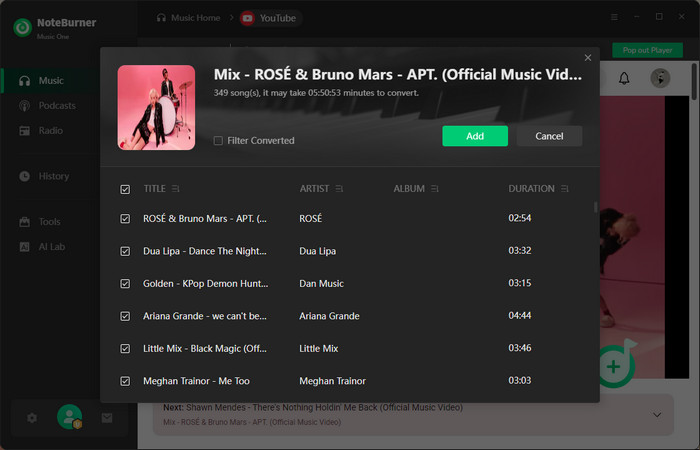Click the Pop out Player button
This screenshot has width=700, height=450.
click(x=647, y=50)
